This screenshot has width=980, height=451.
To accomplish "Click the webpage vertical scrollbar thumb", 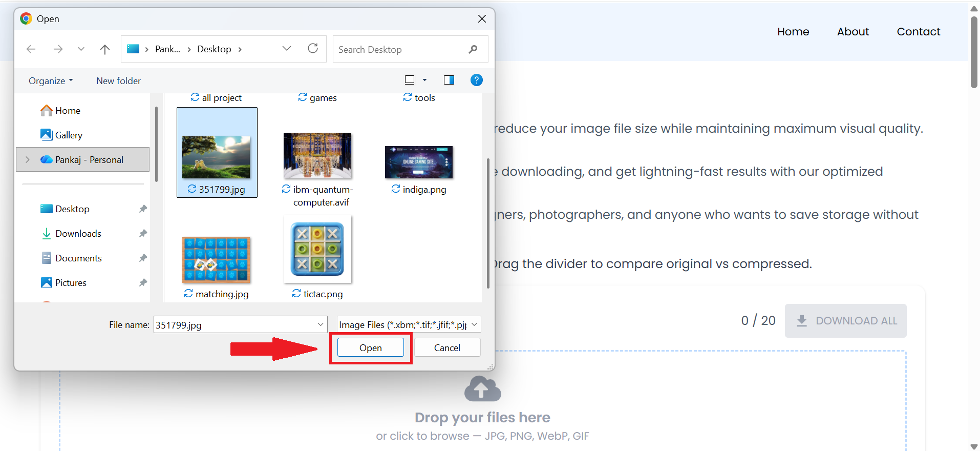I will (974, 52).
